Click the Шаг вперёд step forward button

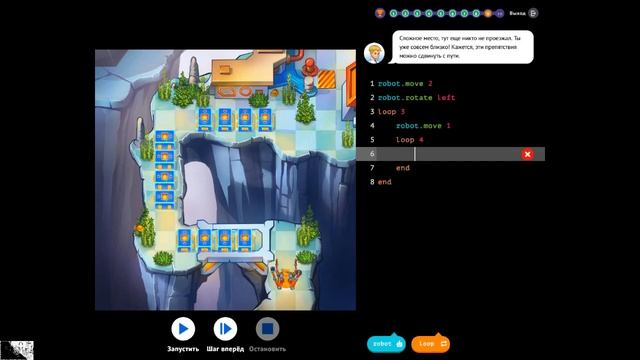[x=225, y=329]
